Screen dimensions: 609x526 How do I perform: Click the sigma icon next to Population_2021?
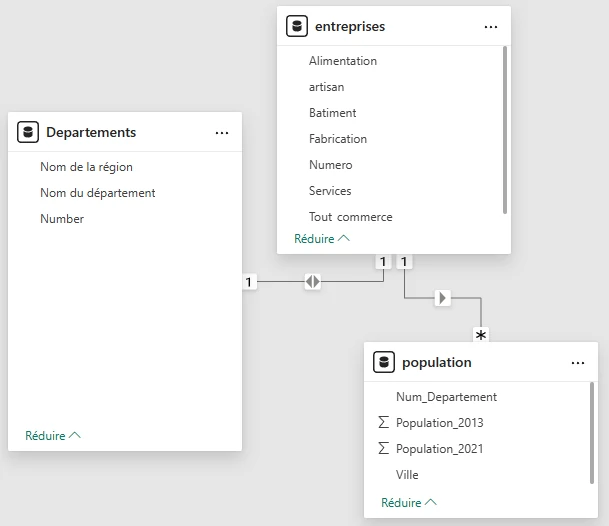click(384, 449)
